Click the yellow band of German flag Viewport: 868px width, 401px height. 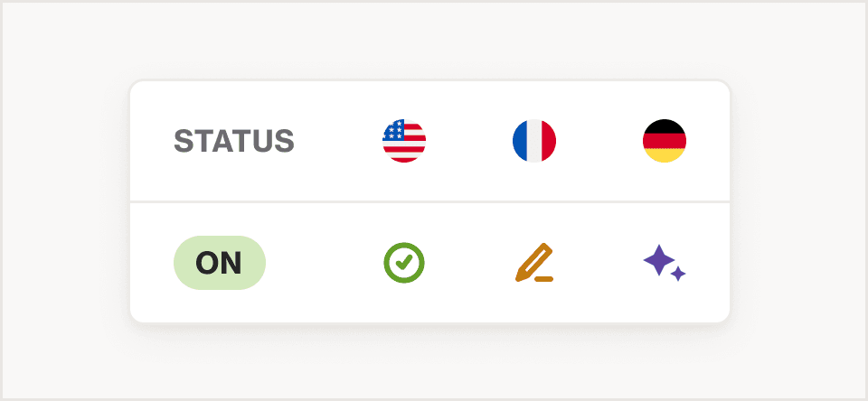(x=665, y=155)
